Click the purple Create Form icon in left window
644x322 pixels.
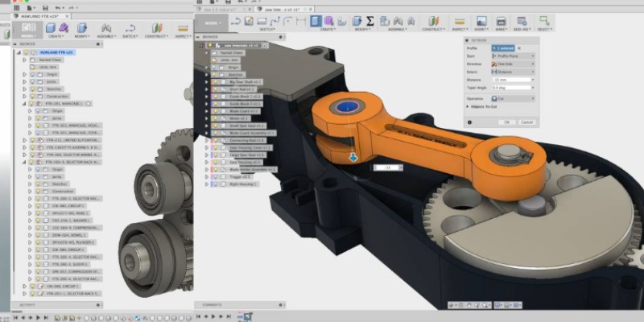pos(64,27)
